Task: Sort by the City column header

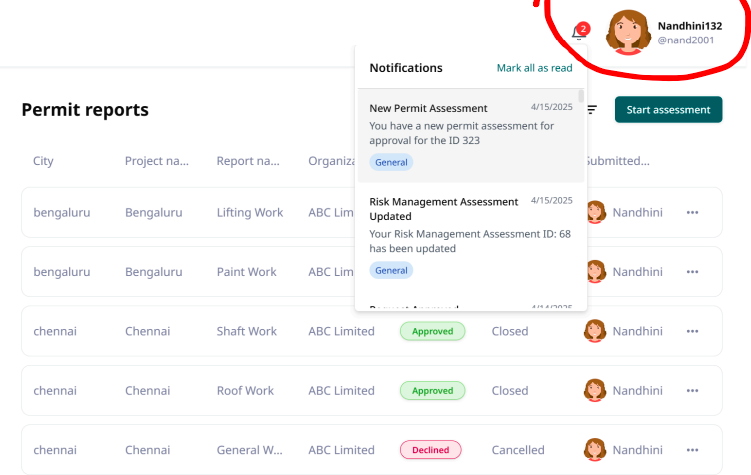Action: pos(43,161)
